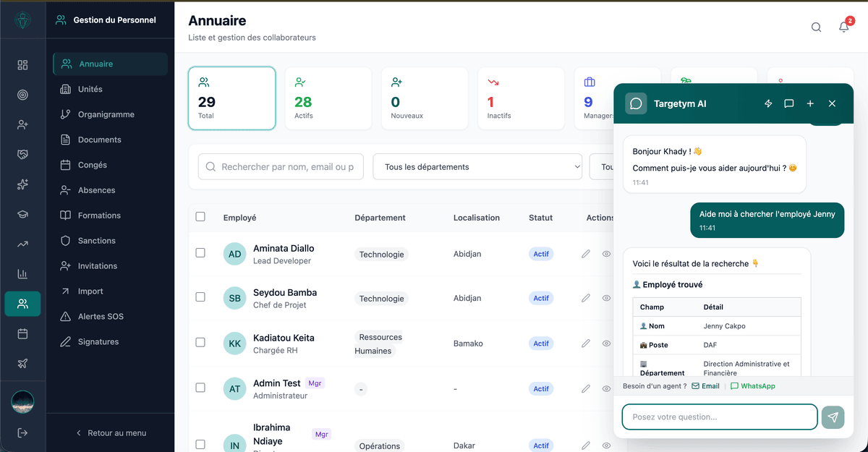
Task: Click the search magnifier icon in header
Action: pyautogui.click(x=816, y=27)
